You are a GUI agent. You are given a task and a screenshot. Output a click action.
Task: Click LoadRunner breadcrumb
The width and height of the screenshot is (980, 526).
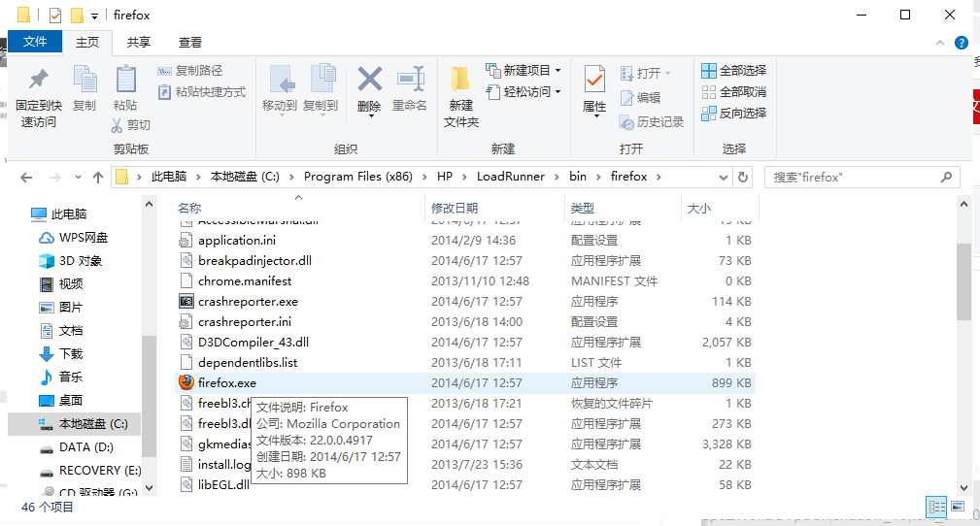point(511,177)
